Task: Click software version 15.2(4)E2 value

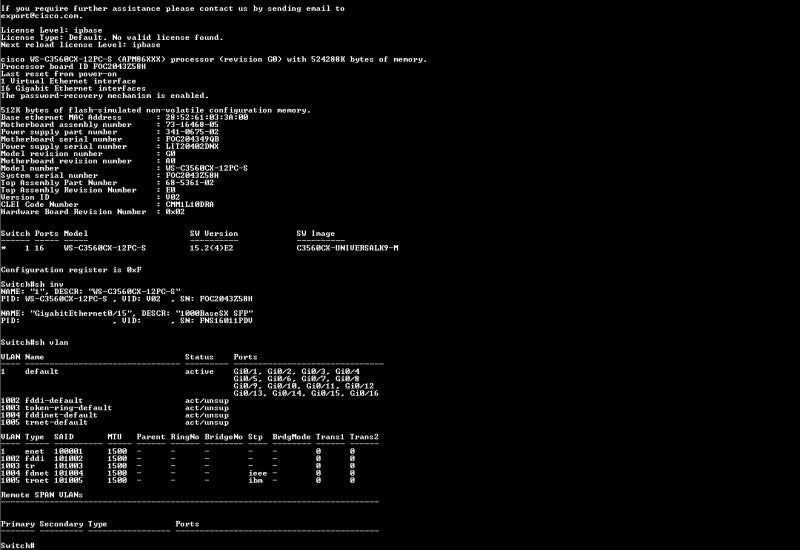Action: 211,248
